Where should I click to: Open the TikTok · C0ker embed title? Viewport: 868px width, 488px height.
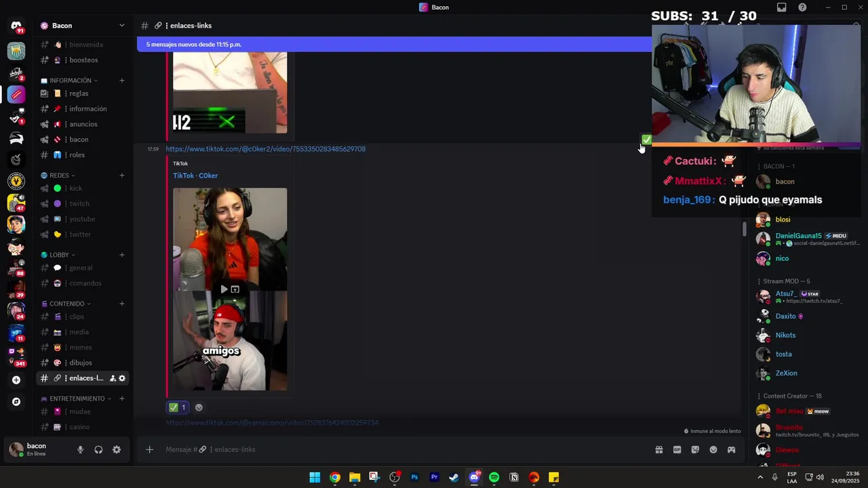pyautogui.click(x=195, y=176)
